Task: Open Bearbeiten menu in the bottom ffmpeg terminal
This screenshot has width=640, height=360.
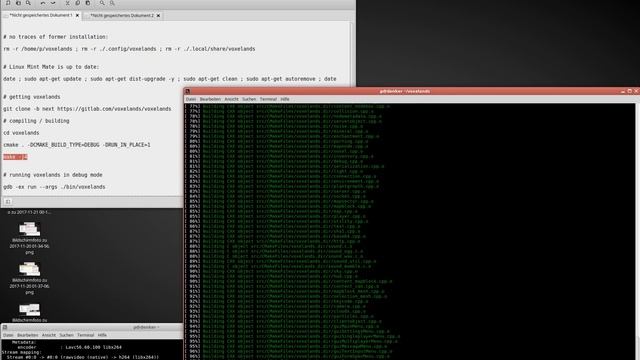Action: (x=27, y=335)
